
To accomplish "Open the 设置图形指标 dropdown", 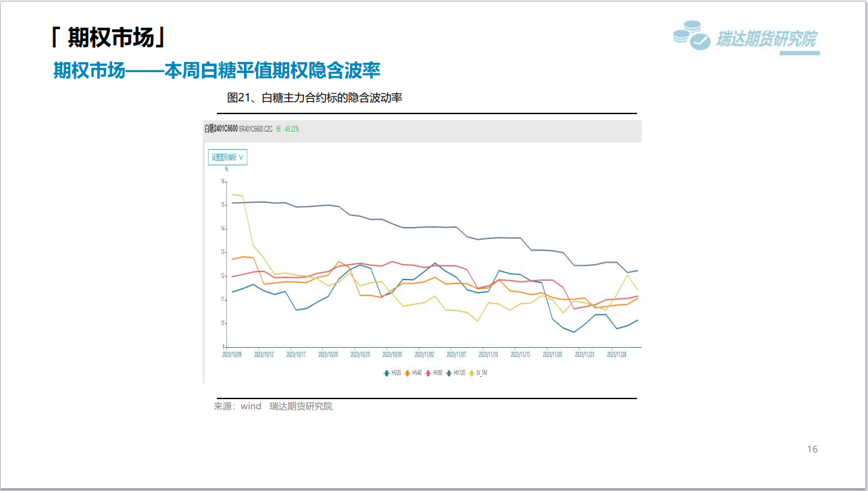I will pos(228,157).
